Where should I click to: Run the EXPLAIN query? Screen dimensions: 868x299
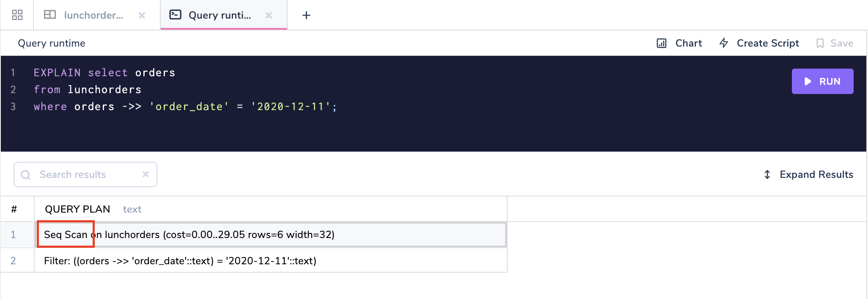click(x=822, y=81)
